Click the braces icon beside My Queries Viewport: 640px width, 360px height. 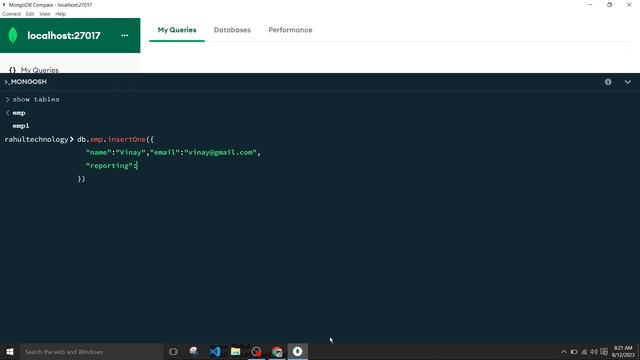point(12,70)
